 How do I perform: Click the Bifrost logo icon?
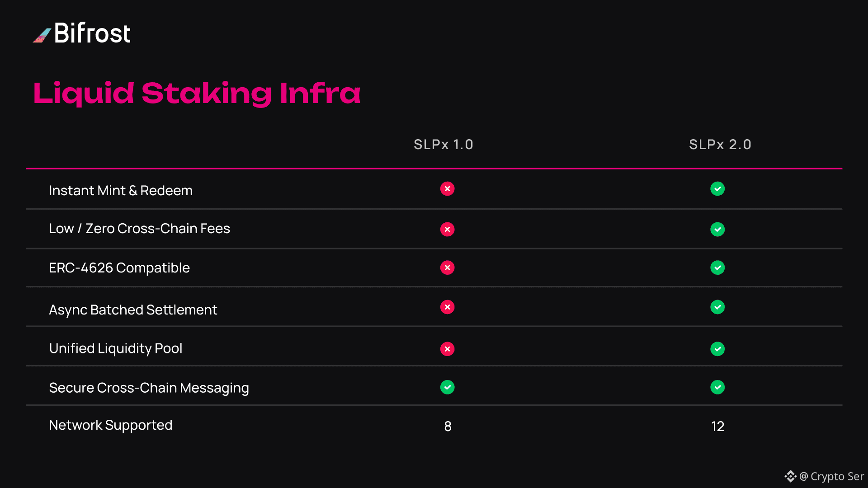click(42, 35)
